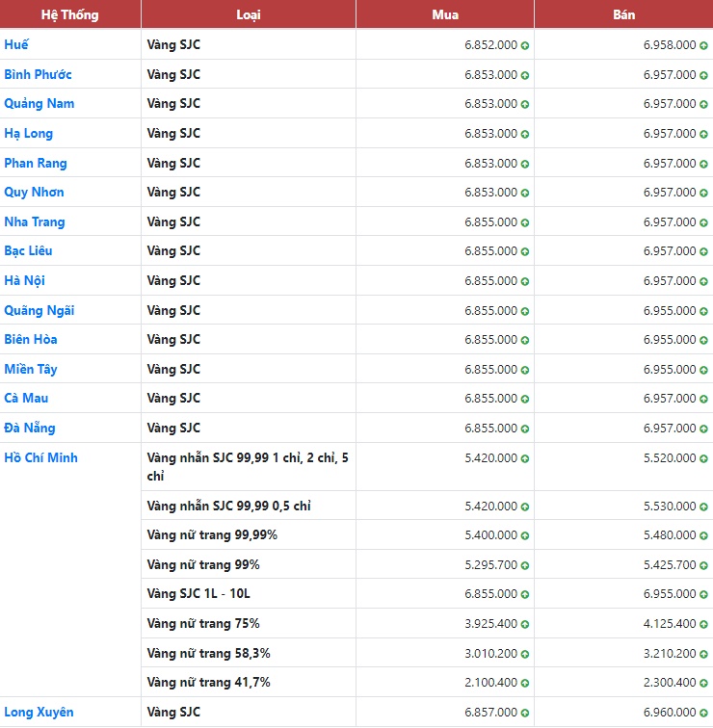Visit the Hạ Long link
This screenshot has width=713, height=728.
(x=29, y=133)
